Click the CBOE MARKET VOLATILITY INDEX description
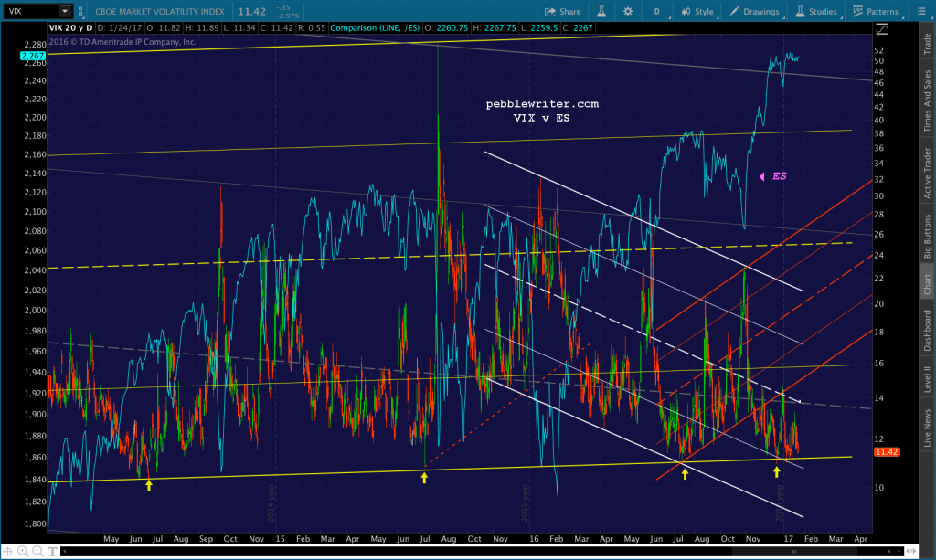936x560 pixels. click(x=159, y=11)
